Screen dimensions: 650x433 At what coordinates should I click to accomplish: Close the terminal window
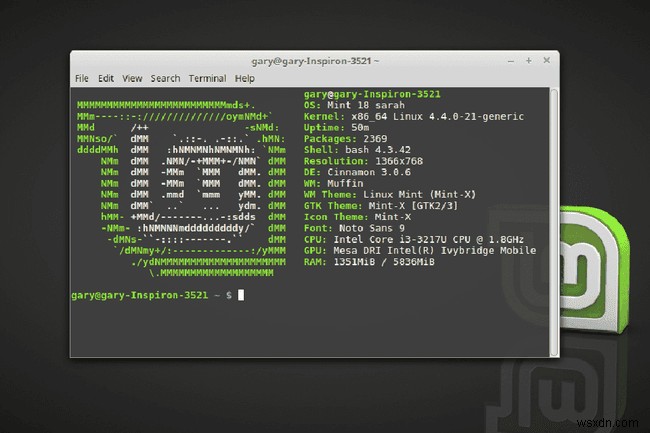tap(547, 60)
